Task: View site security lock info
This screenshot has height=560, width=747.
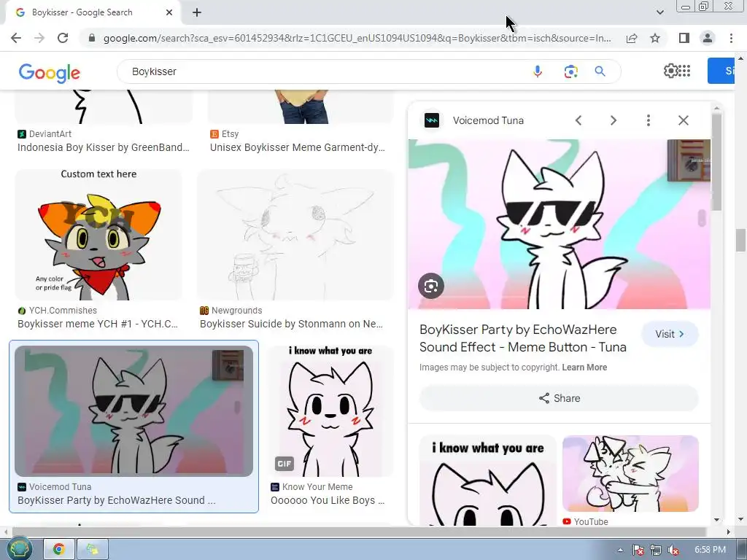Action: pos(92,38)
